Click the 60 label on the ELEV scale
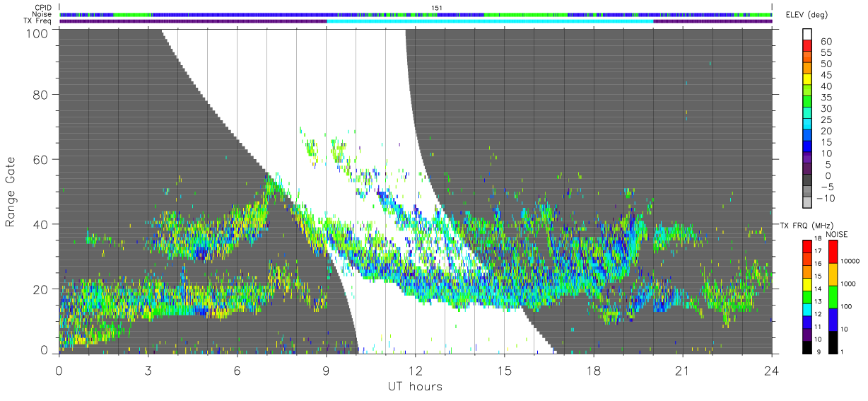 click(826, 42)
